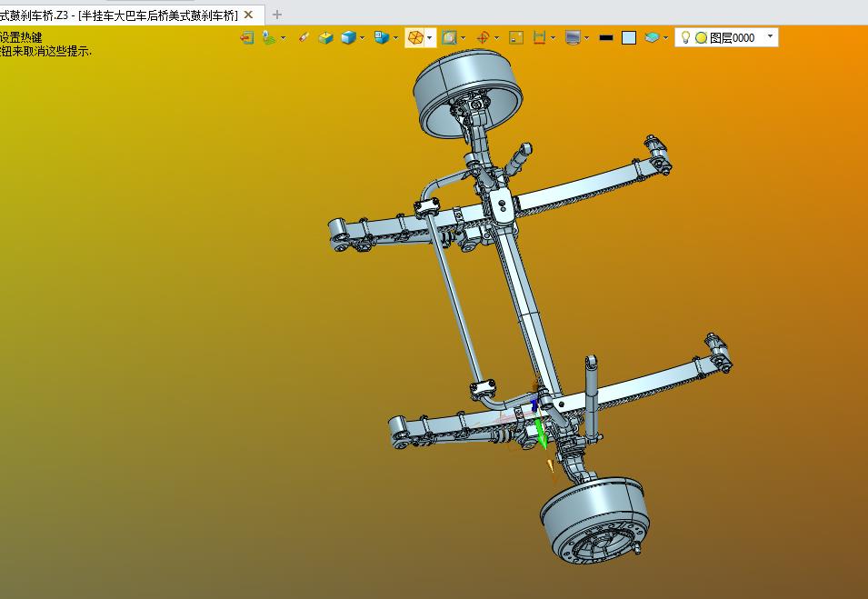Screen dimensions: 868x599
Task: Select the pick filter tool icon
Action: tap(269, 37)
